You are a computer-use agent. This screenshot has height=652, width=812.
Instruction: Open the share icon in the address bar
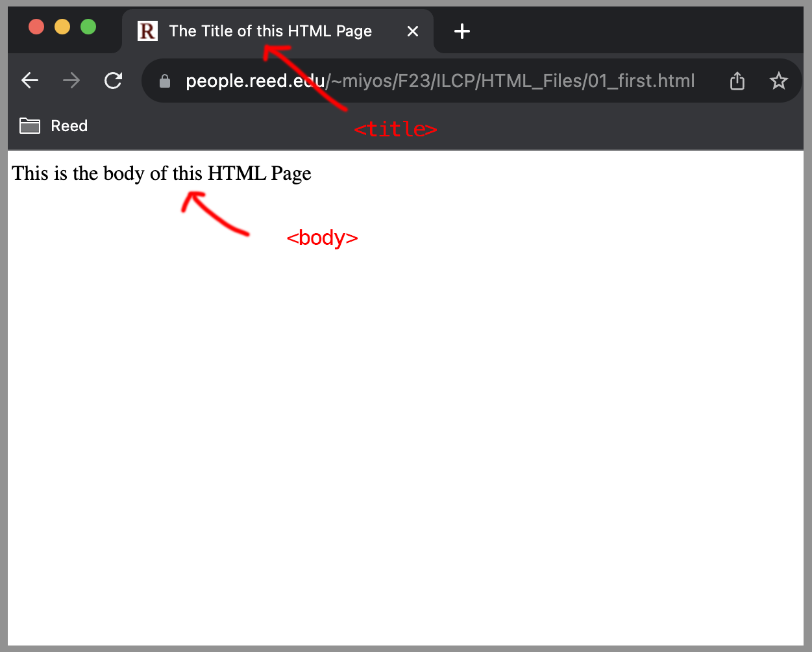[737, 81]
